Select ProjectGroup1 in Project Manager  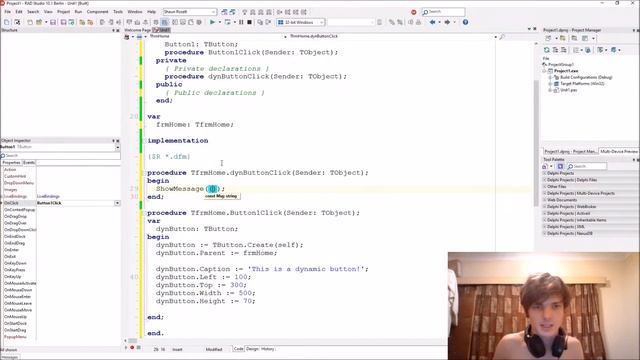(x=561, y=64)
